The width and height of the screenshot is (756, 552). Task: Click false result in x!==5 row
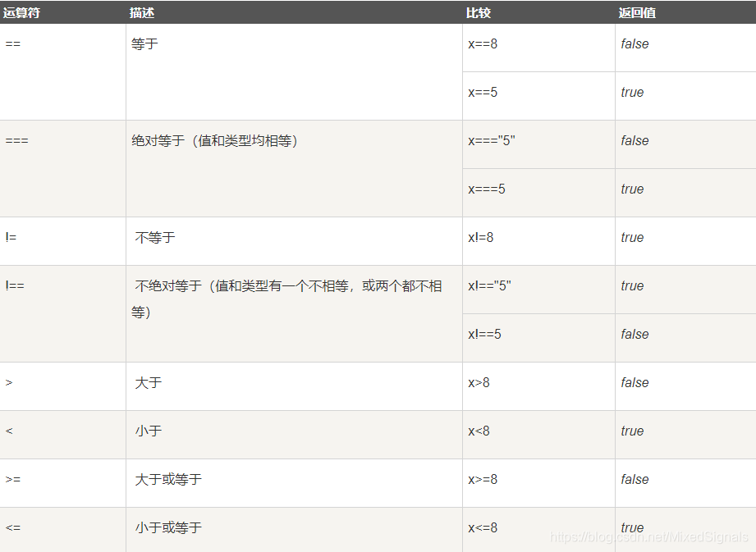[x=685, y=338]
